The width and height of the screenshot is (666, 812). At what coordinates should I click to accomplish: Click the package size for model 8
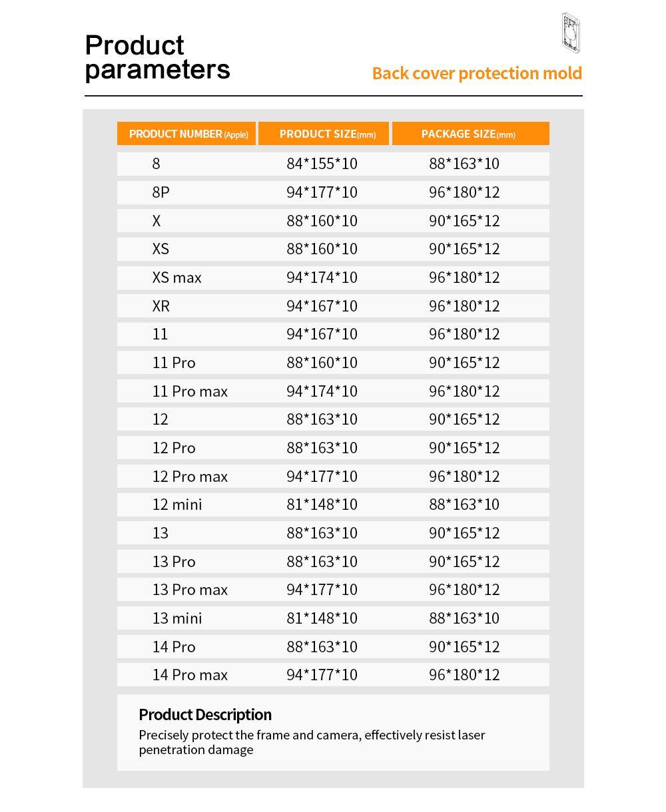coord(464,164)
